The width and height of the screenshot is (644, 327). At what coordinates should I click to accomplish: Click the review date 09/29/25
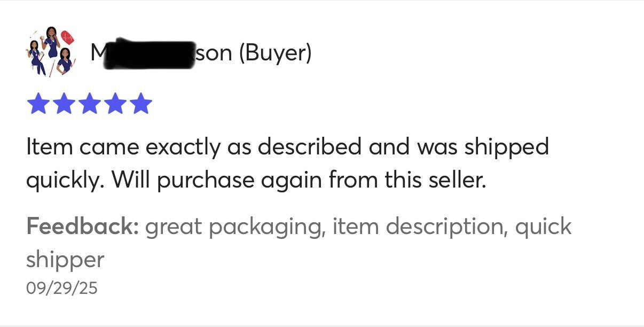61,288
